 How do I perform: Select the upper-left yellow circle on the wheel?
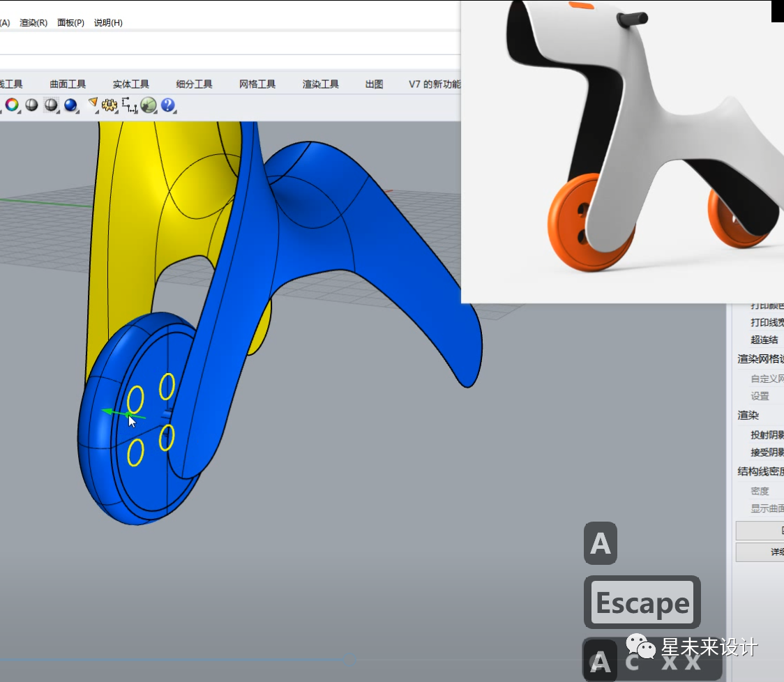(135, 400)
